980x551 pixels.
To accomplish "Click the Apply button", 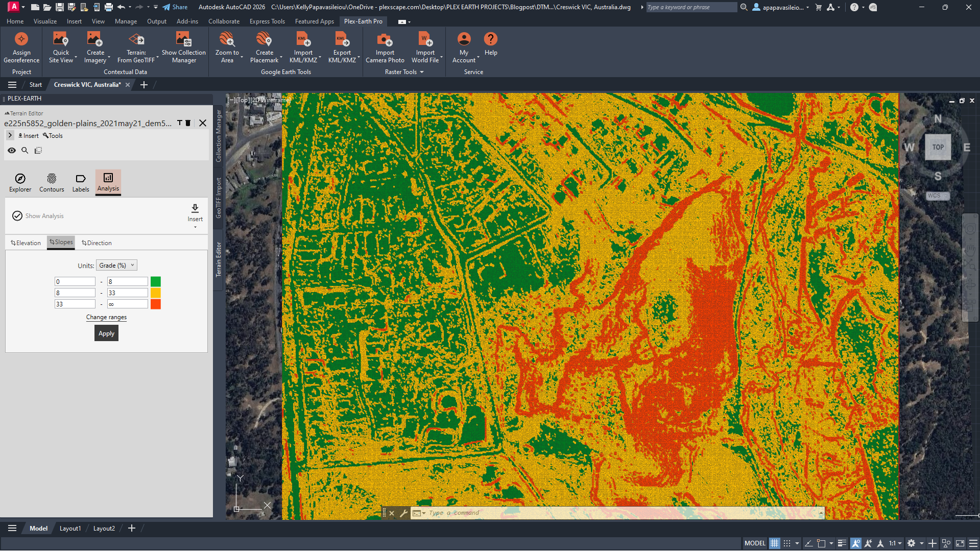I will [x=106, y=333].
